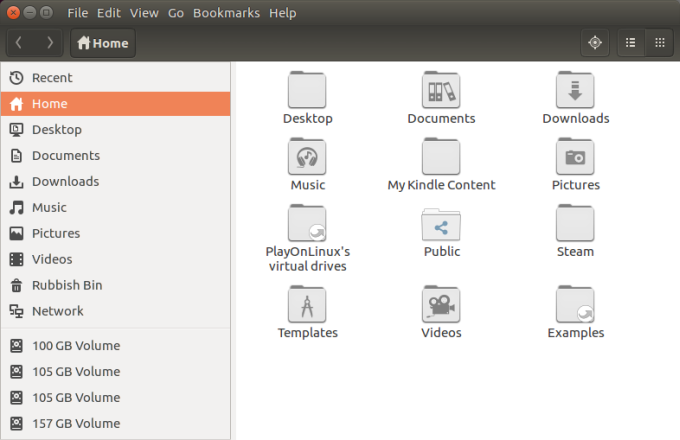Select Home in the sidebar
Screen dimensions: 680x440
(115, 104)
